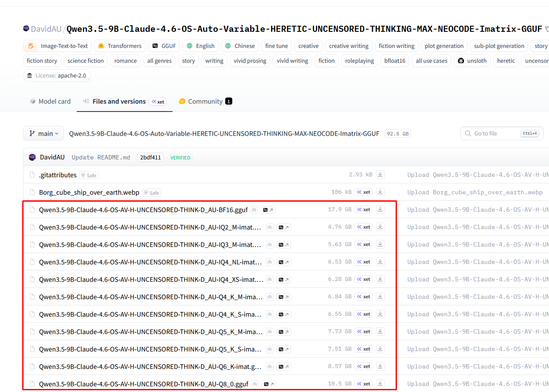
Task: Click the English language tag
Action: pyautogui.click(x=201, y=46)
